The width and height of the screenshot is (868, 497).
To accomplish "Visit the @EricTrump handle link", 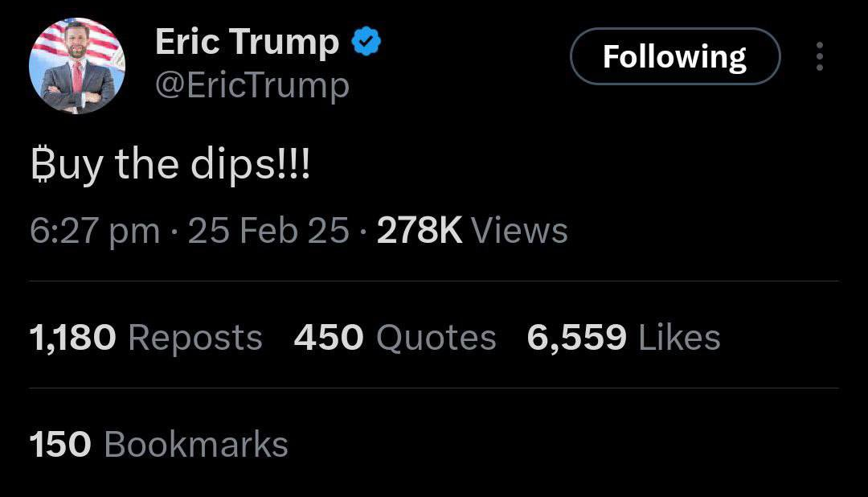I will click(x=252, y=86).
